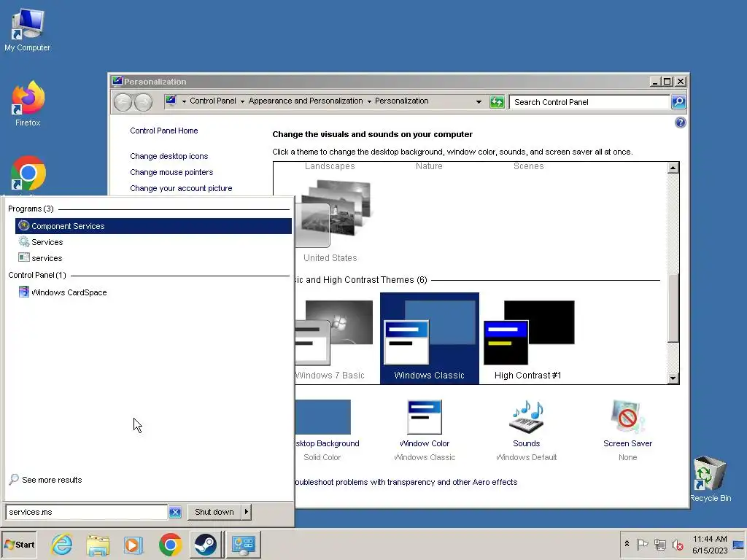Click the address bar computer icon
Image resolution: width=747 pixels, height=560 pixels.
[x=171, y=101]
